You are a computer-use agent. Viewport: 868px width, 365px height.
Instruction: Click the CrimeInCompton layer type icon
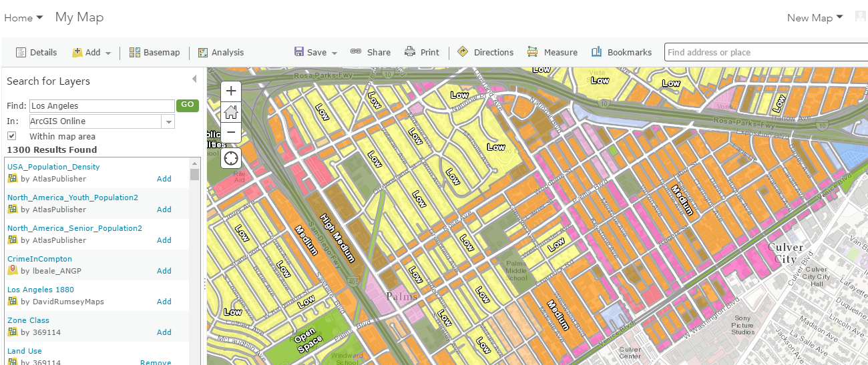(x=12, y=271)
